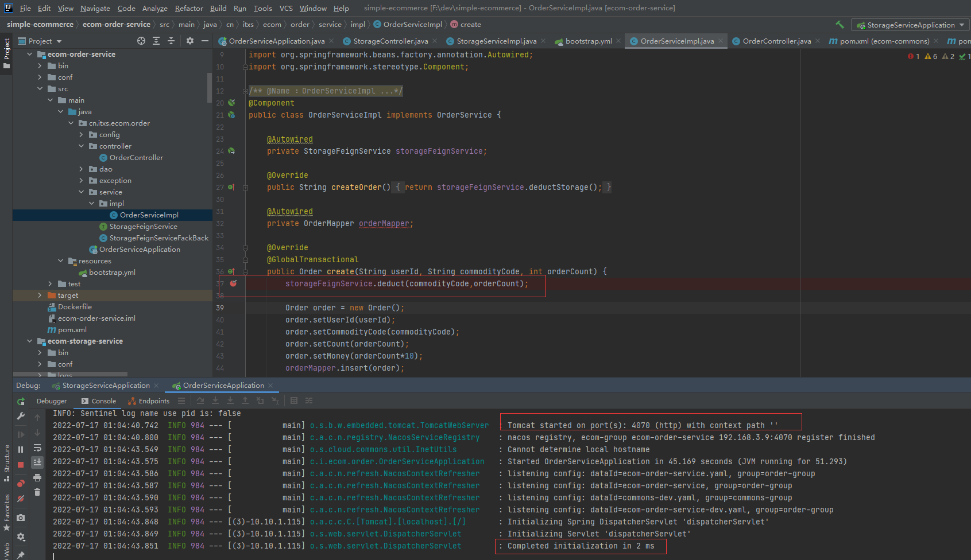Expand the exception package
This screenshot has height=560, width=971.
pyautogui.click(x=82, y=180)
